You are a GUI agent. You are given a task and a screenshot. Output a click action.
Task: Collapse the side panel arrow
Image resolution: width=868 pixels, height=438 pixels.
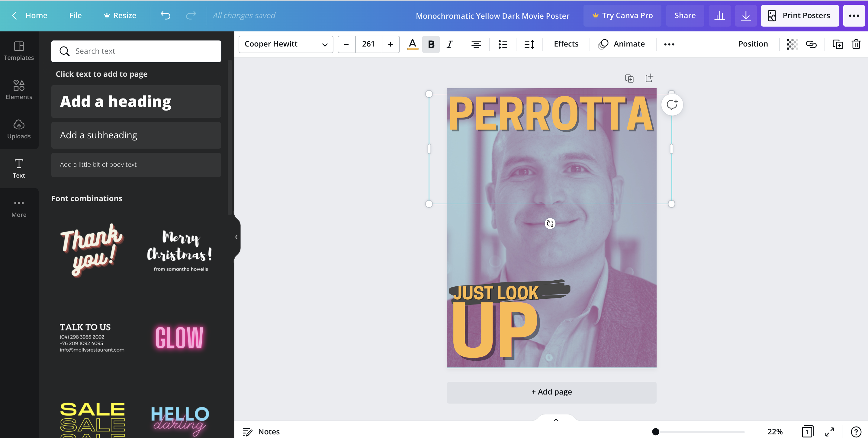pyautogui.click(x=236, y=237)
